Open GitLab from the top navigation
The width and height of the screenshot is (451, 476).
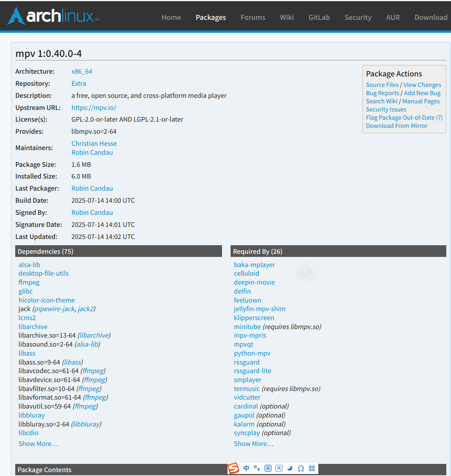(319, 18)
